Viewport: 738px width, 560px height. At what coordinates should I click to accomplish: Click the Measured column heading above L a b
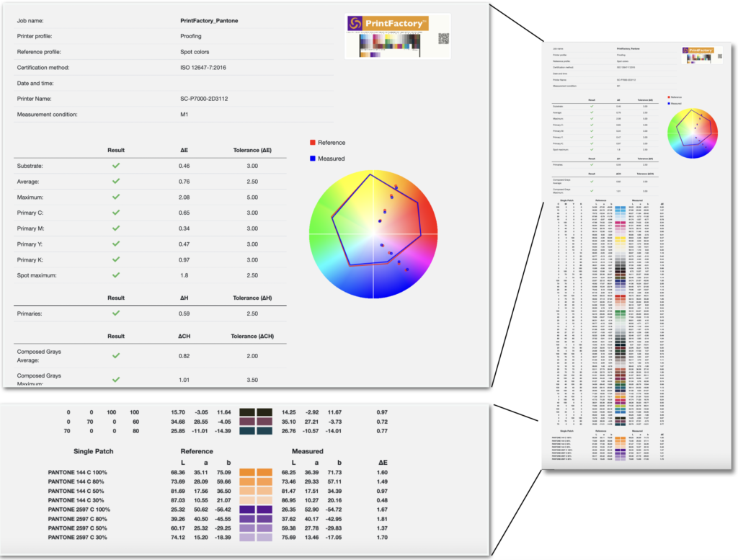tap(307, 451)
